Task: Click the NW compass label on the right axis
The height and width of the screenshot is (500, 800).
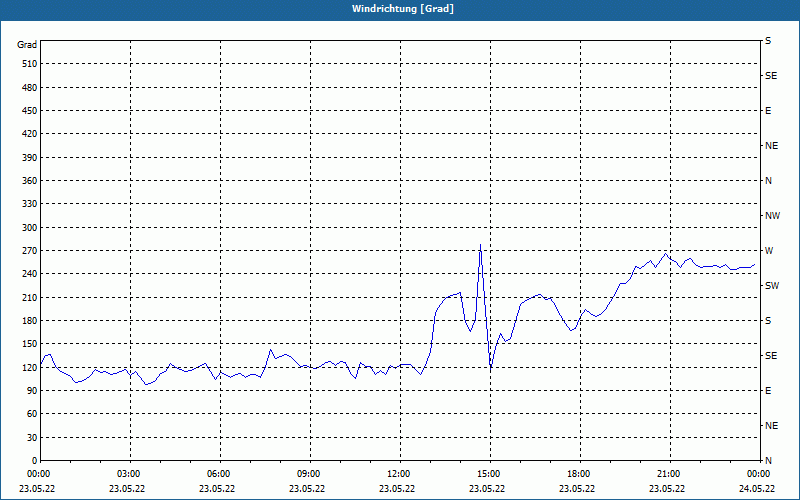Action: click(x=772, y=216)
